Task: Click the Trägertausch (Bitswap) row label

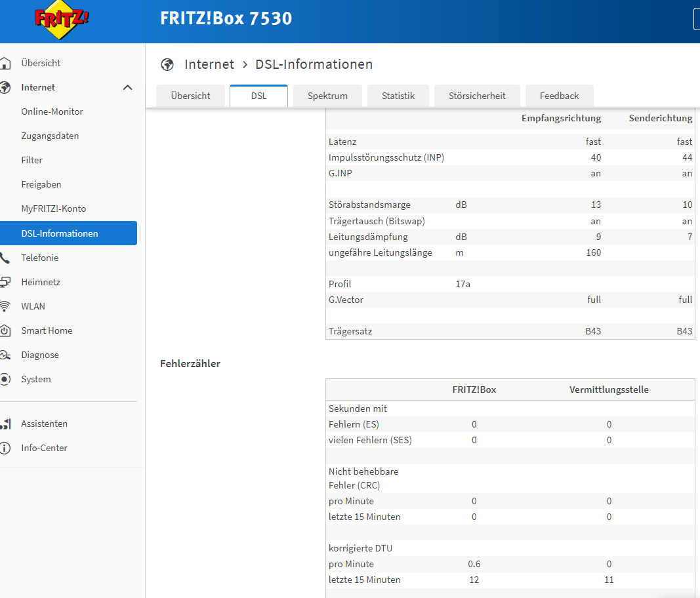Action: tap(377, 222)
